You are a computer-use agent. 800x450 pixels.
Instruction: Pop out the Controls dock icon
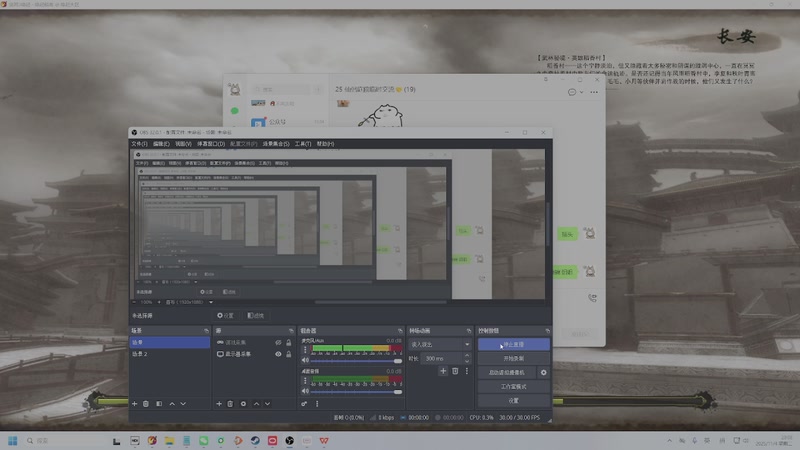point(547,331)
